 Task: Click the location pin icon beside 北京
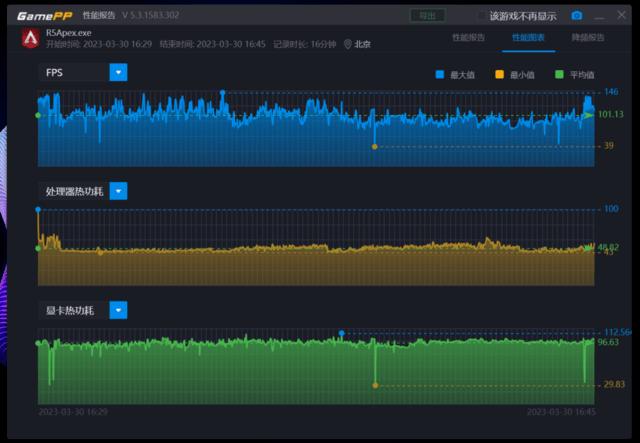tap(348, 44)
